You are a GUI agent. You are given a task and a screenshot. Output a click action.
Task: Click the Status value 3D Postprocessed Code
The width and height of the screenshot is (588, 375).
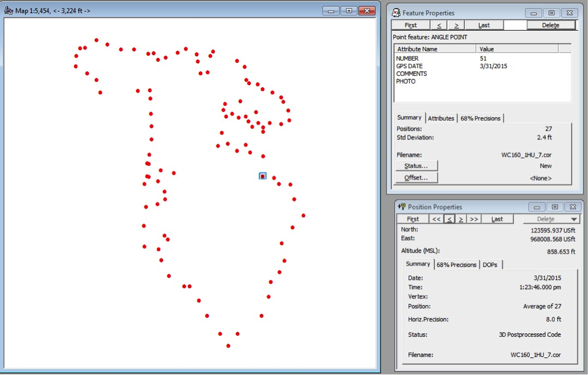pyautogui.click(x=530, y=334)
